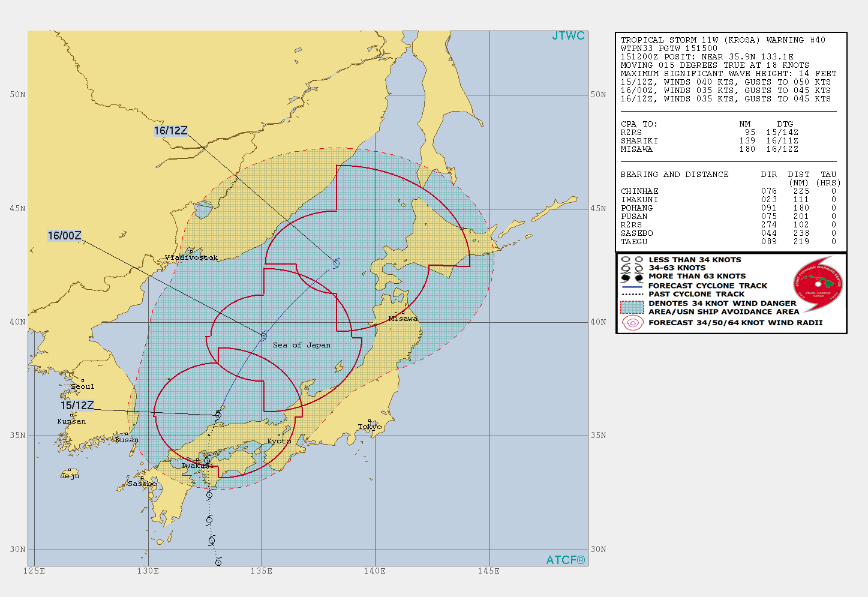Click the Seoul city marker square on map

(x=83, y=380)
